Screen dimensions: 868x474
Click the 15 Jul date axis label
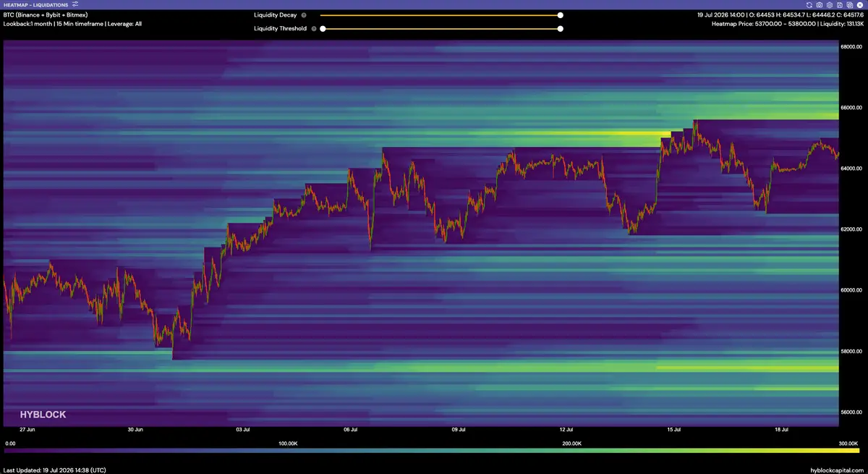point(673,429)
